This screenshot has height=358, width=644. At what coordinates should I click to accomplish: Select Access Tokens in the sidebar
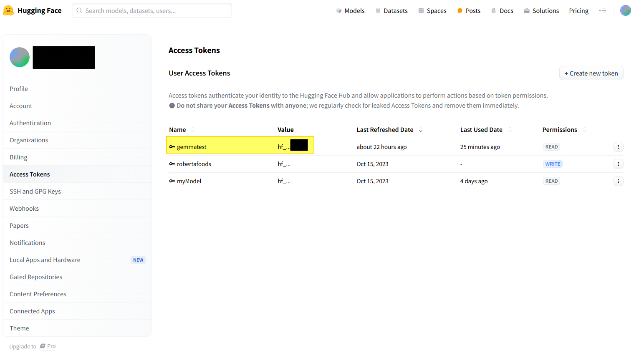point(77,174)
